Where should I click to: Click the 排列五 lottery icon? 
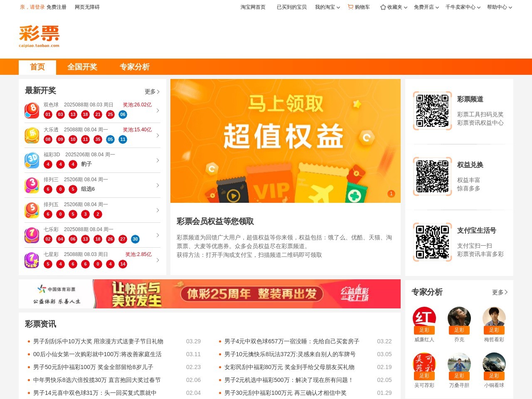point(32,210)
